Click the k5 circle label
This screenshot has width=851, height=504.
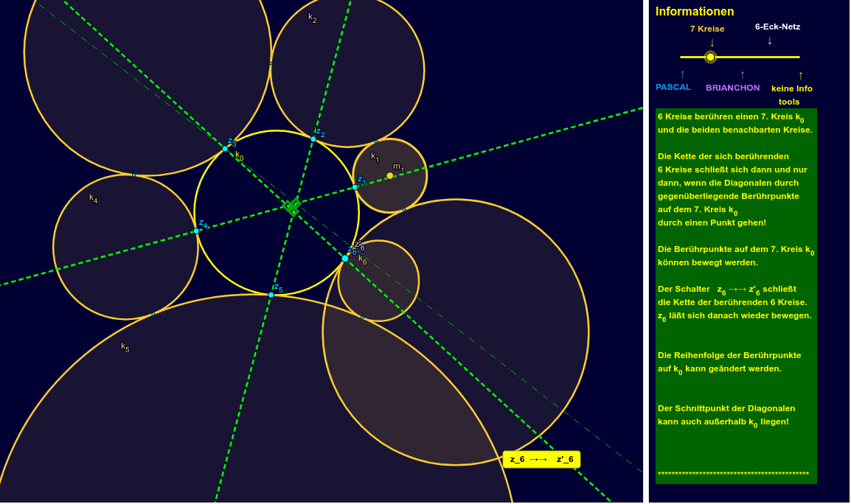coord(125,347)
